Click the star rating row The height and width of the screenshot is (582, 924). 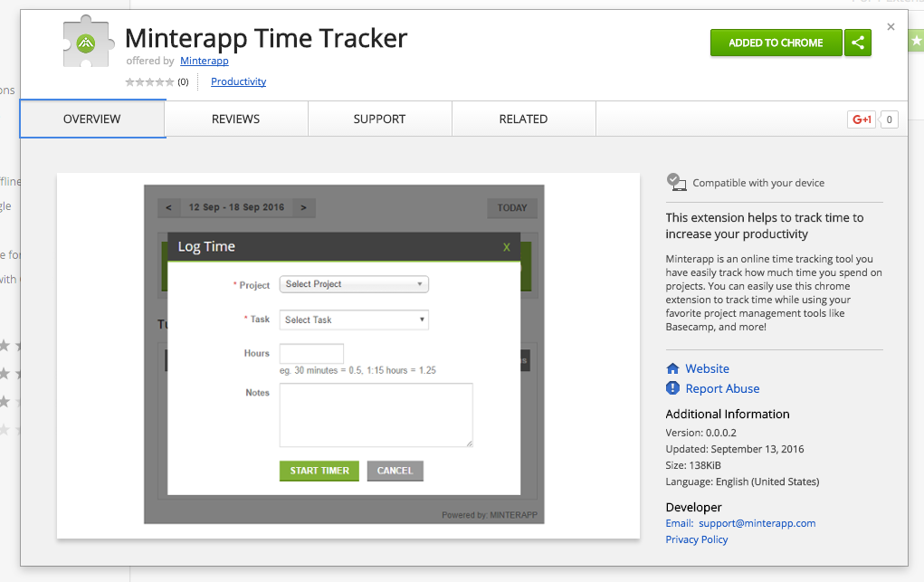point(149,82)
